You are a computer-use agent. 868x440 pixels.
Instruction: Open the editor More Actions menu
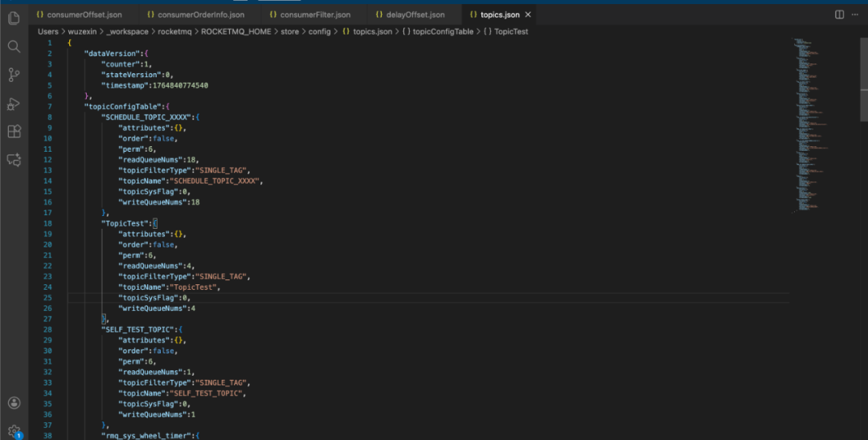[x=855, y=14]
